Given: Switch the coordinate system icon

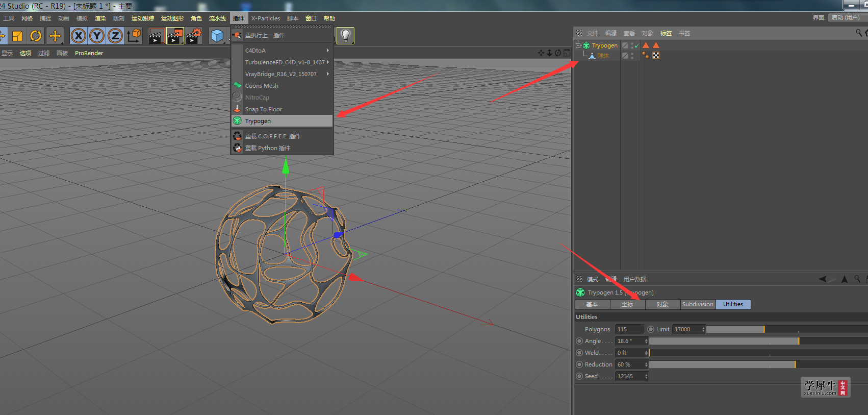Looking at the screenshot, I should (134, 36).
